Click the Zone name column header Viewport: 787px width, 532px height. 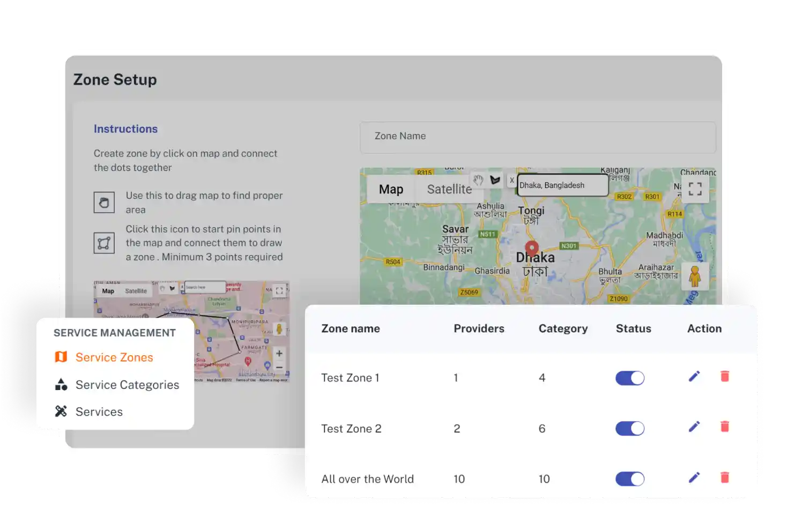pos(351,328)
